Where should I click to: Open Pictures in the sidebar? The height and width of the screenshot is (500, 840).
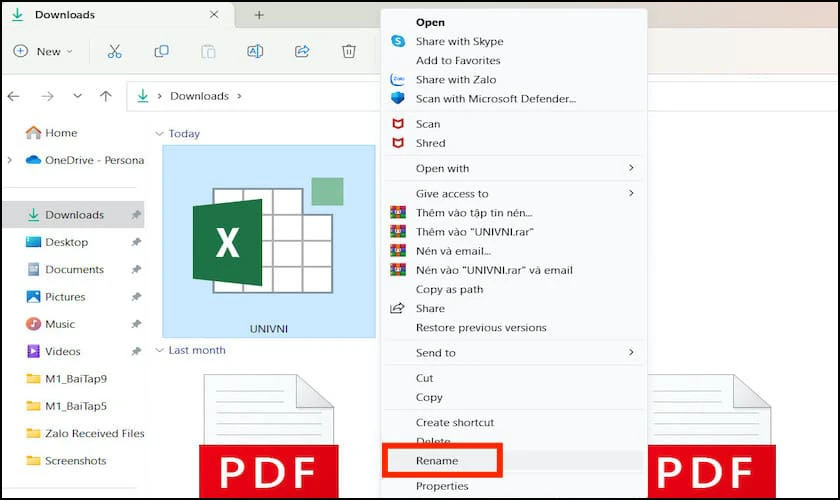tap(56, 297)
